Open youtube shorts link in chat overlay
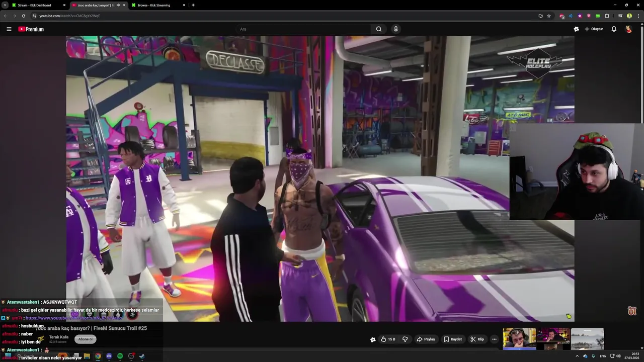The image size is (644, 362). pyautogui.click(x=73, y=318)
